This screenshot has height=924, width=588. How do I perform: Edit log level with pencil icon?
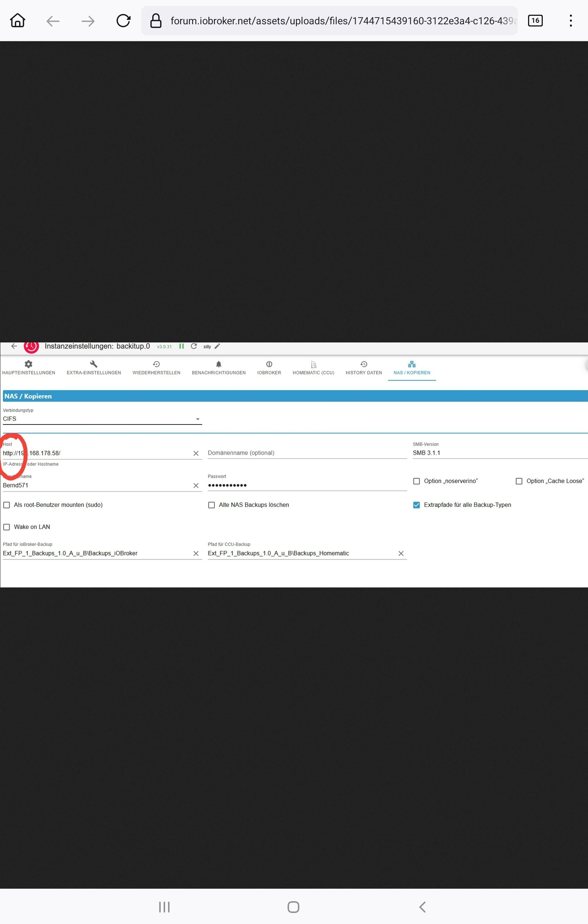point(217,346)
